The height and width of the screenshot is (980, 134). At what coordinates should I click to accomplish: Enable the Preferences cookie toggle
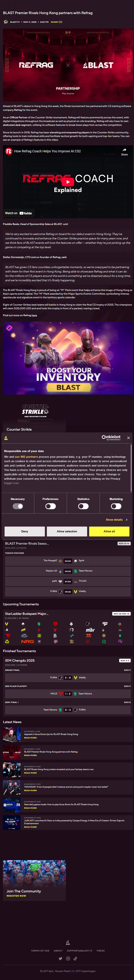[50, 506]
